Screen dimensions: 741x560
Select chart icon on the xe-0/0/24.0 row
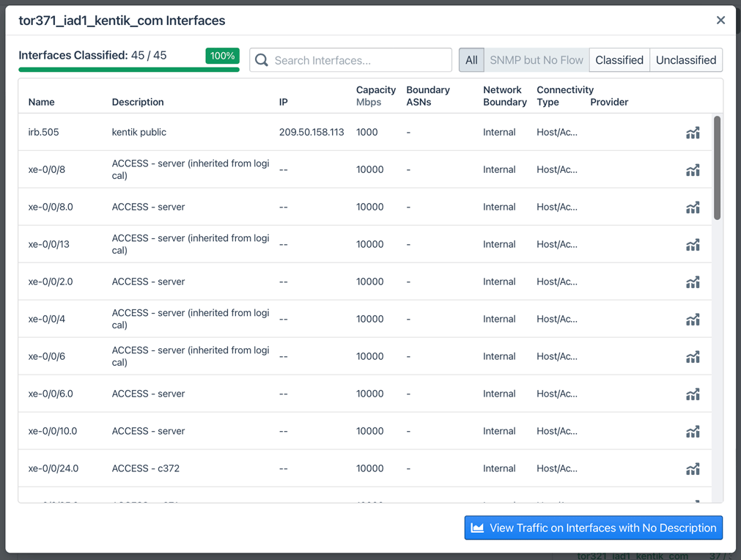(x=693, y=468)
